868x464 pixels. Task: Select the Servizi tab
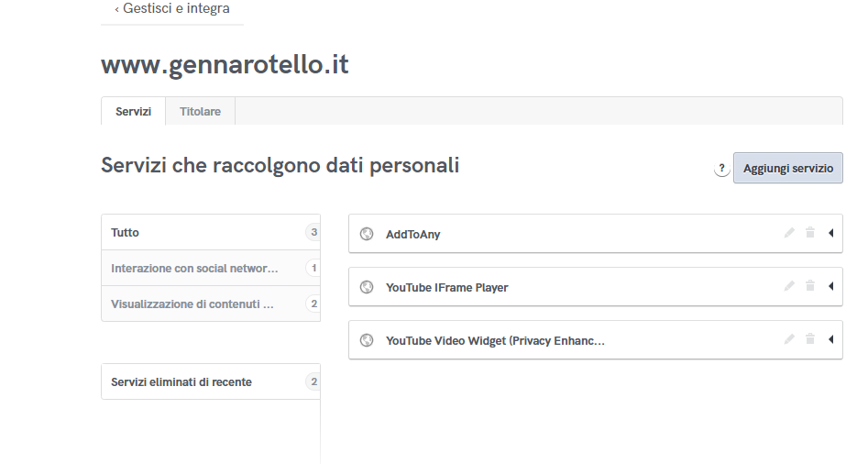click(x=133, y=111)
